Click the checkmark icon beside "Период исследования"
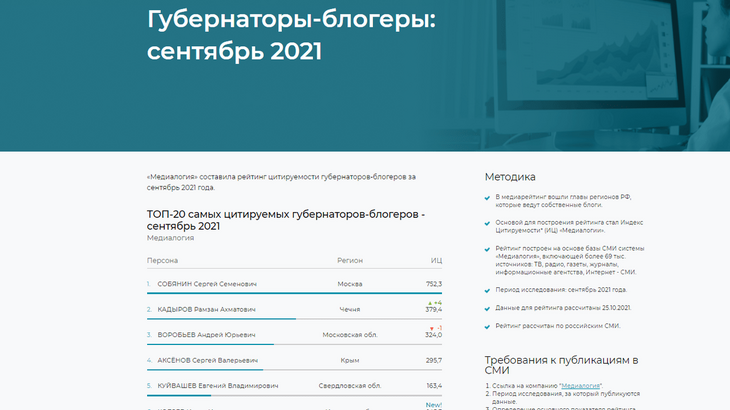 (x=488, y=290)
